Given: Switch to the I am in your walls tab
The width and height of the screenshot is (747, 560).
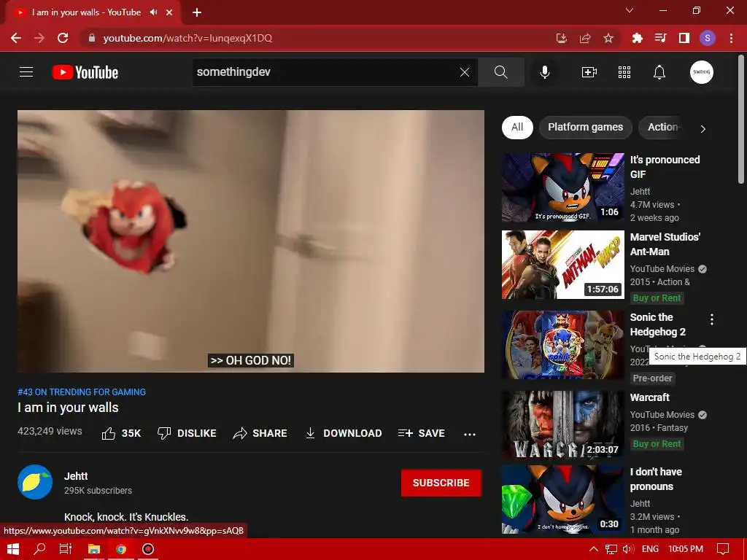Looking at the screenshot, I should pyautogui.click(x=86, y=12).
